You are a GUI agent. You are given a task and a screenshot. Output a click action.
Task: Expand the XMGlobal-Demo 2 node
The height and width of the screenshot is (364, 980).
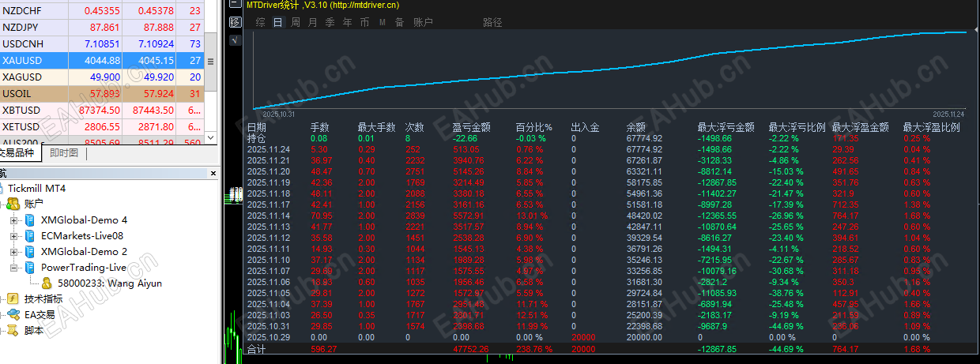13,251
